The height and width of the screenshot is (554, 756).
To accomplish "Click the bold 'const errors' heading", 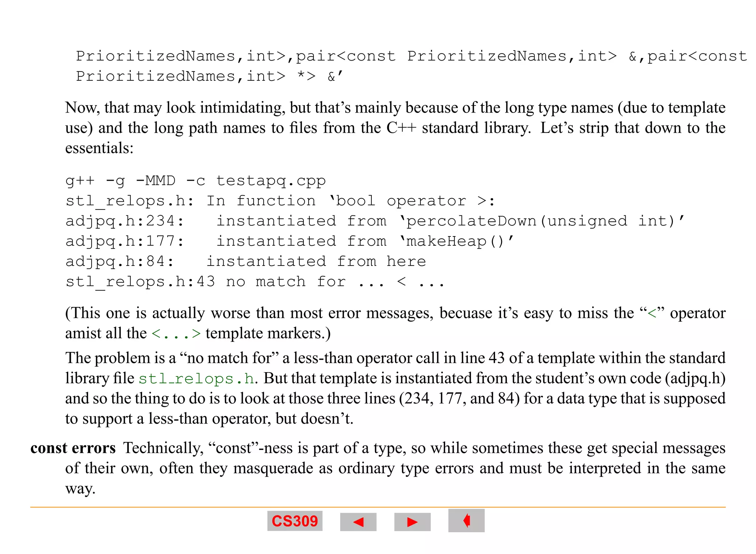I will 73,448.
